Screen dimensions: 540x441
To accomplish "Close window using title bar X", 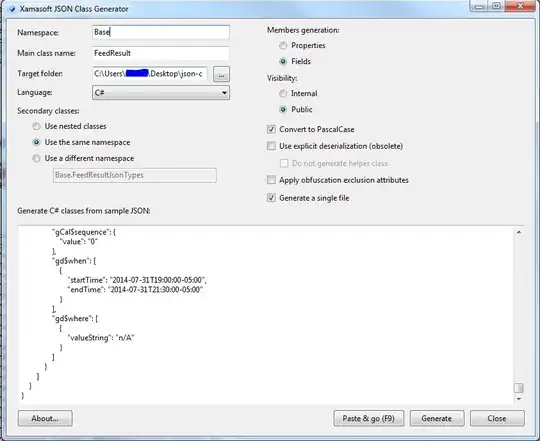I will pos(520,6).
